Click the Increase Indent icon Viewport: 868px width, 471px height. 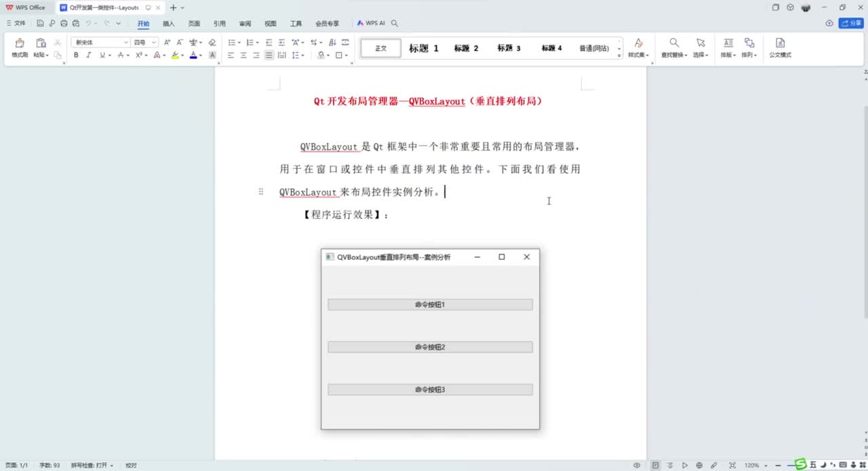coord(281,42)
